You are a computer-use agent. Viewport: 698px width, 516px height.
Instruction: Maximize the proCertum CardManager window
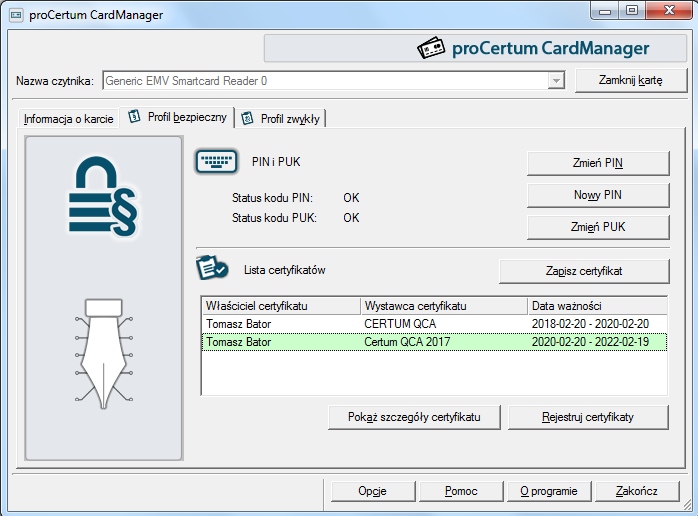click(632, 11)
